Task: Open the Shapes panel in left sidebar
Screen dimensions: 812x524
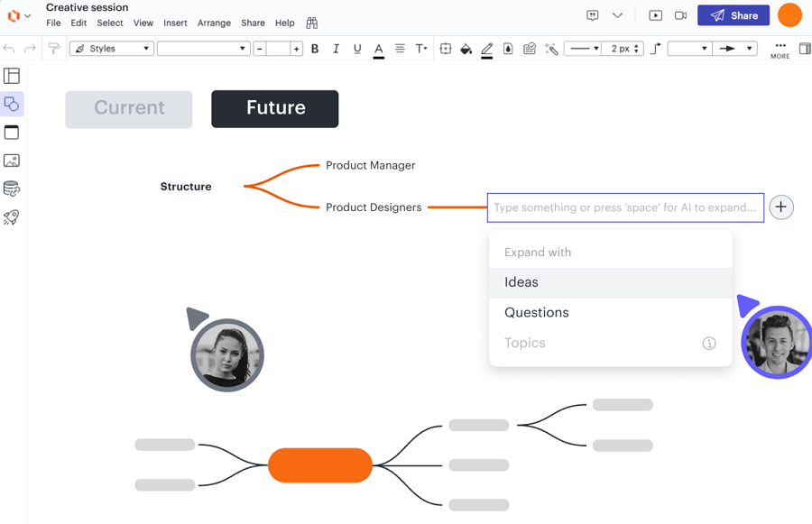Action: (12, 105)
